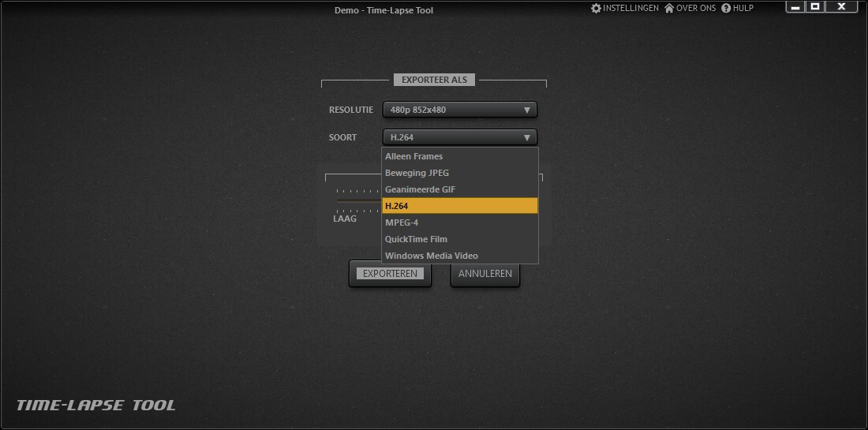Screen dimensions: 868x430
Task: Pick the Geanimeerde GIF option
Action: tap(459, 189)
